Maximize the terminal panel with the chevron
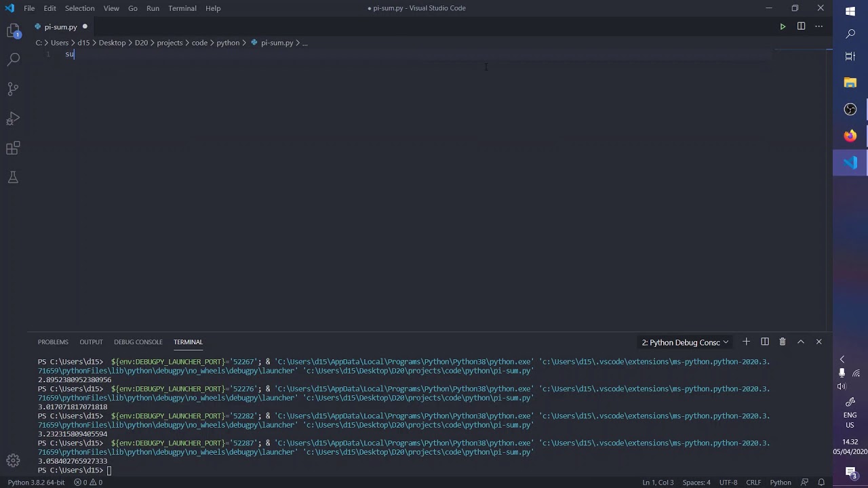Screen dimensions: 868x488 801,342
